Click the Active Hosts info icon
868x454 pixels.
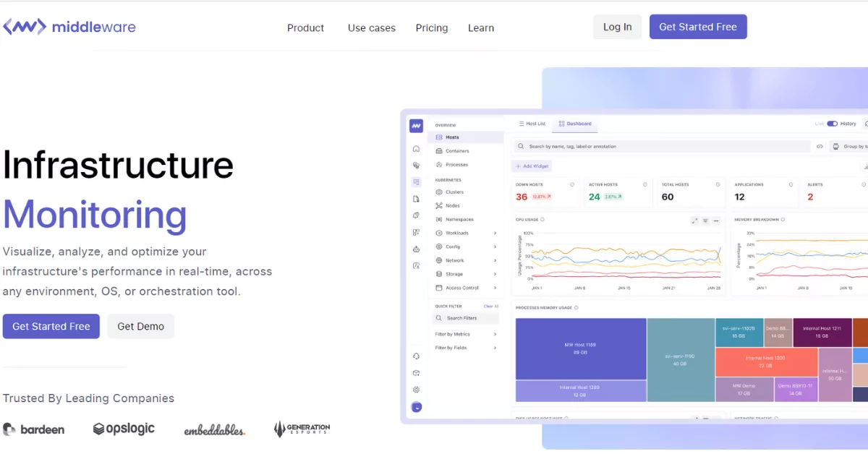click(645, 184)
